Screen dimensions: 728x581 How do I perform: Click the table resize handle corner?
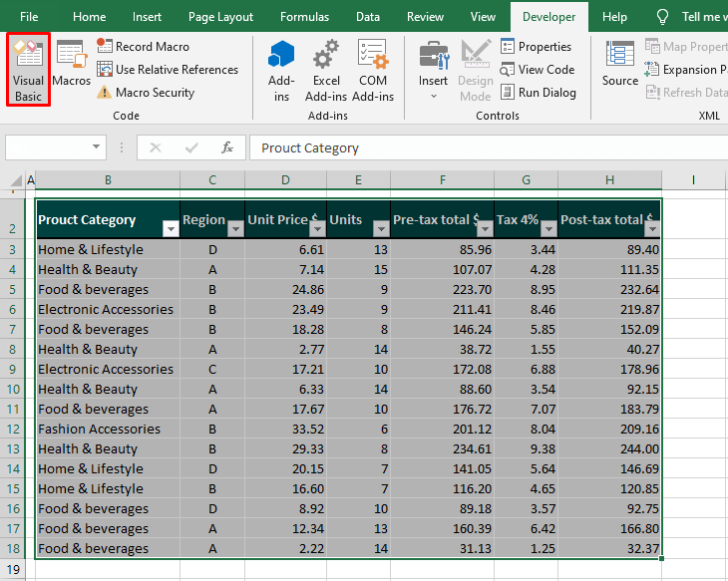point(661,558)
